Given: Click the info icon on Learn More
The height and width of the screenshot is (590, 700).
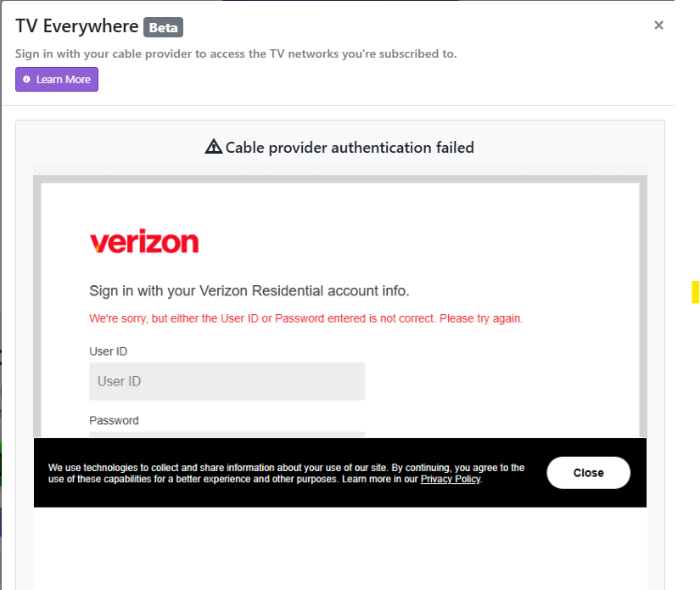Looking at the screenshot, I should click(27, 79).
